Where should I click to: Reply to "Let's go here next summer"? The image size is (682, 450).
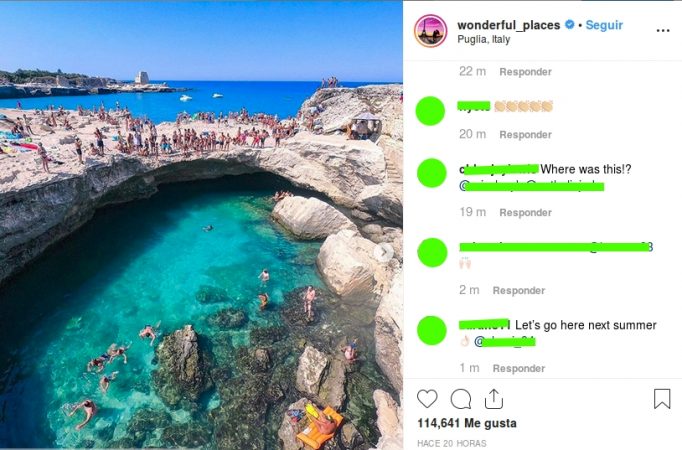pos(518,368)
